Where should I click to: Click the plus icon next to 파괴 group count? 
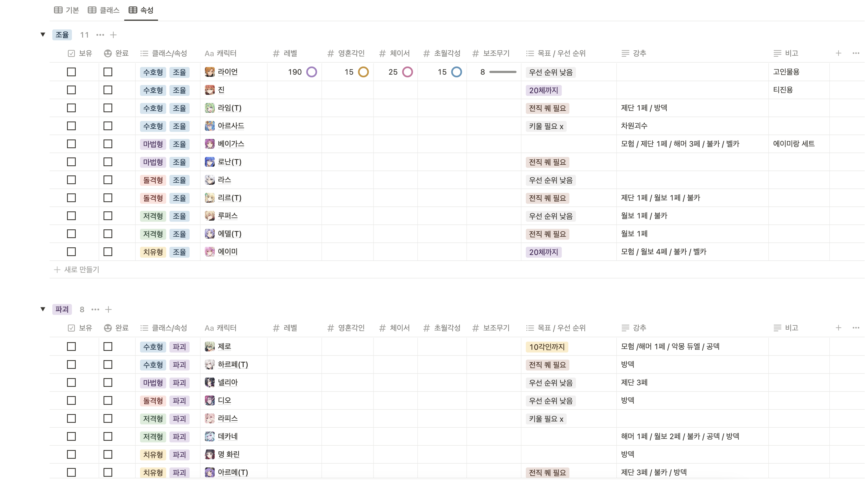coord(108,309)
